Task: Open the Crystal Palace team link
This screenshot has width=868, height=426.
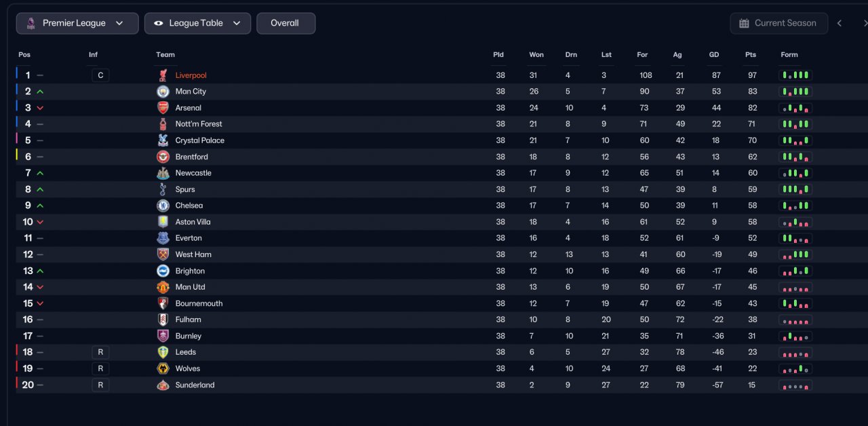Action: tap(200, 140)
